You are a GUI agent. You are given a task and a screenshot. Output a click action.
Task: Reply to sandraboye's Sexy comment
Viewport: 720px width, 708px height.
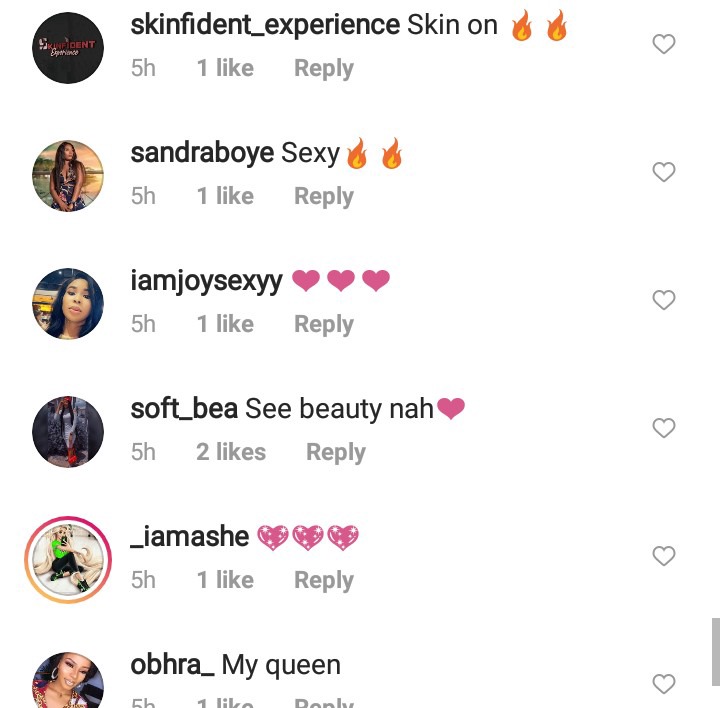(x=324, y=197)
